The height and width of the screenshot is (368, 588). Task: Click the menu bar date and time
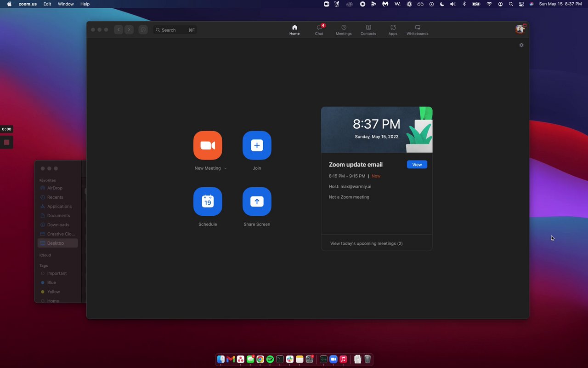tap(560, 4)
